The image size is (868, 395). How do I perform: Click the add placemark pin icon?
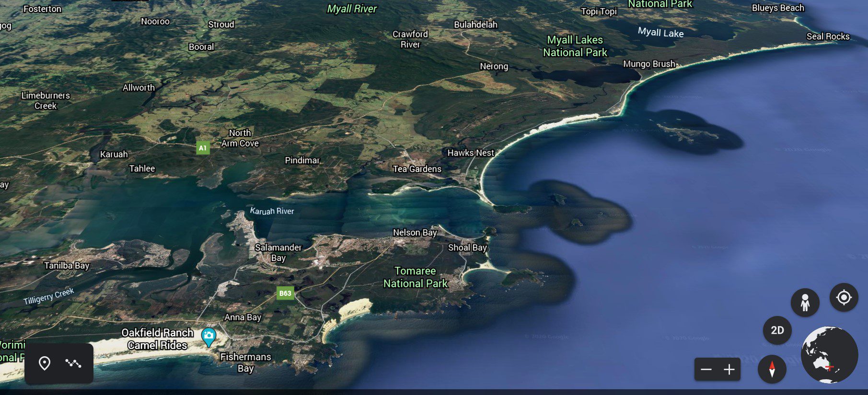click(45, 363)
